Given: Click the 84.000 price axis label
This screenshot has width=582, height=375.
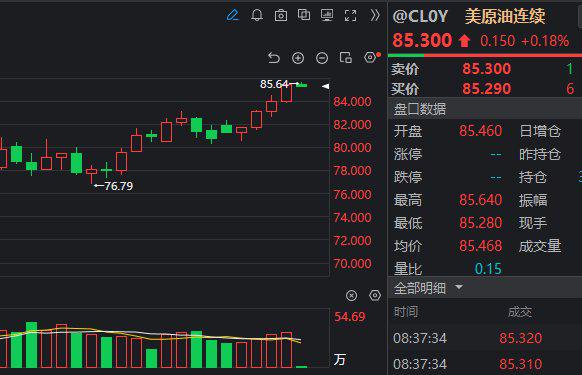Looking at the screenshot, I should tap(352, 101).
